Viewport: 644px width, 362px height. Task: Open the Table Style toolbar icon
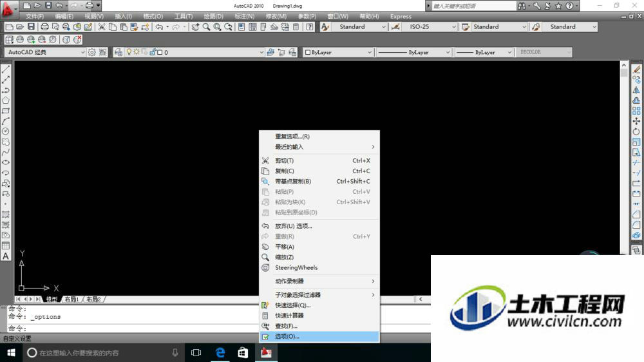(x=466, y=27)
